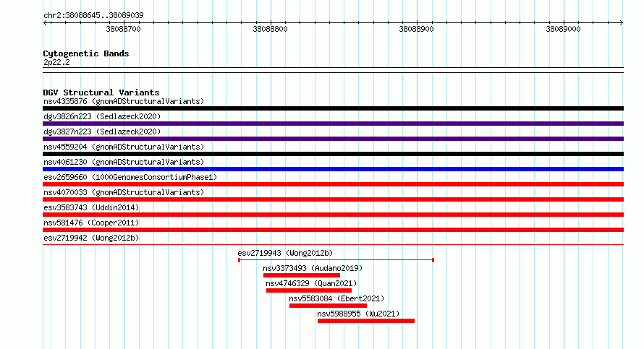Click the red nsv5988955 variant bar

(366, 321)
